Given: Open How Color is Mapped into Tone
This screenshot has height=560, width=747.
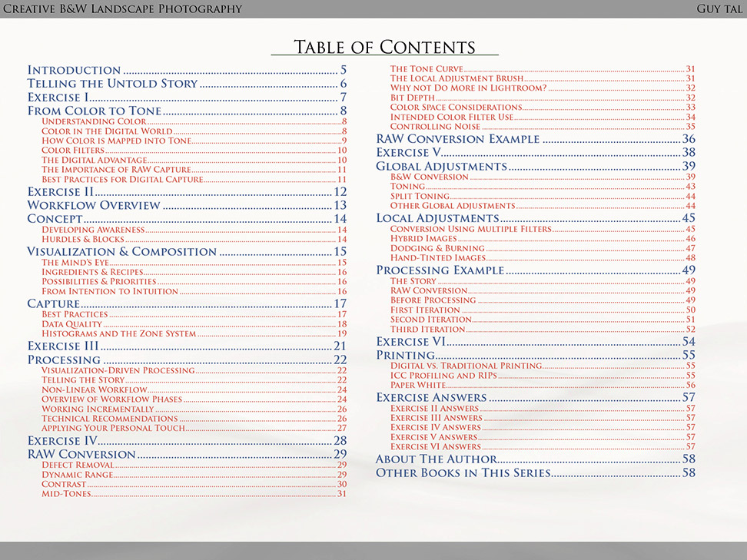Looking at the screenshot, I should (194, 141).
